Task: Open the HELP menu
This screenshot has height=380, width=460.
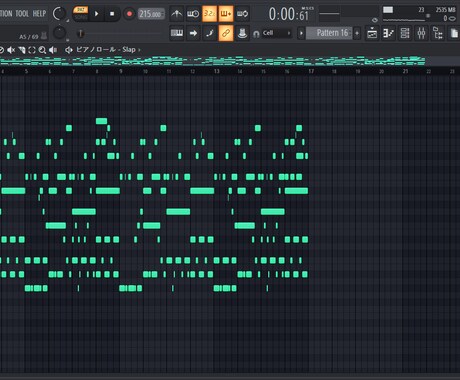Action: [39, 14]
